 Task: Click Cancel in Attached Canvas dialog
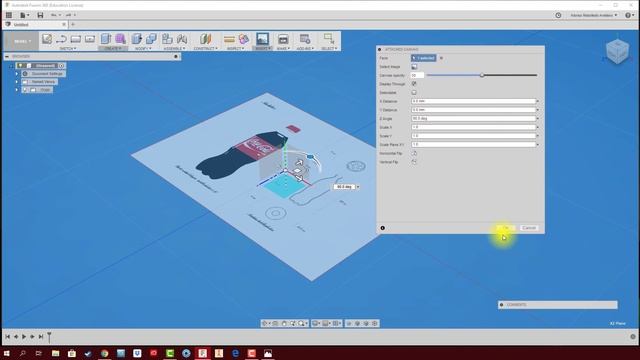pyautogui.click(x=529, y=228)
